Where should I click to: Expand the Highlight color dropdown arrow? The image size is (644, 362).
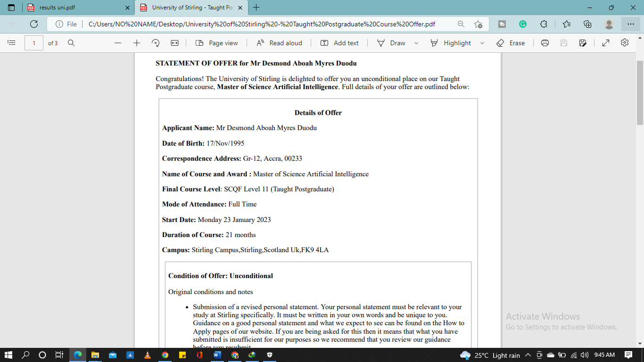(x=482, y=43)
